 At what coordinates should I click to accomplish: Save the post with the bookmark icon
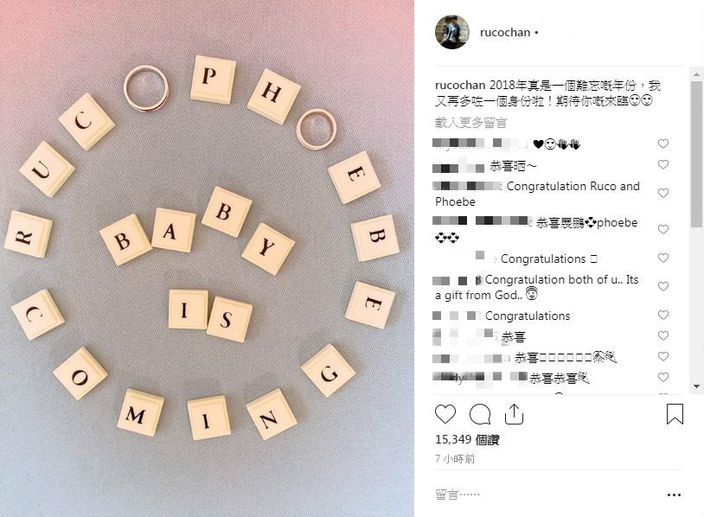pyautogui.click(x=674, y=414)
